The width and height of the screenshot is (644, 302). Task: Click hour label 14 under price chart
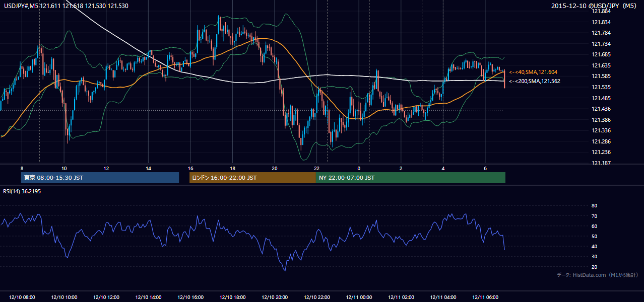pos(148,168)
